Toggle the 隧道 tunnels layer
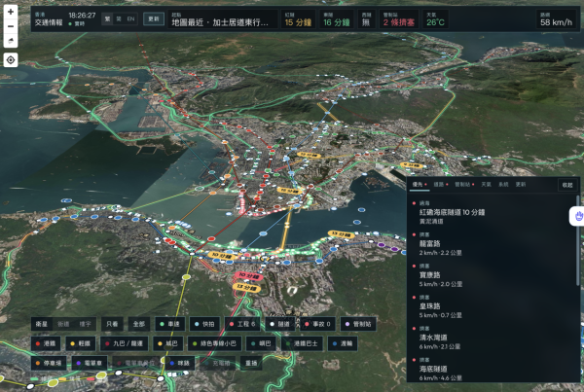 (280, 324)
